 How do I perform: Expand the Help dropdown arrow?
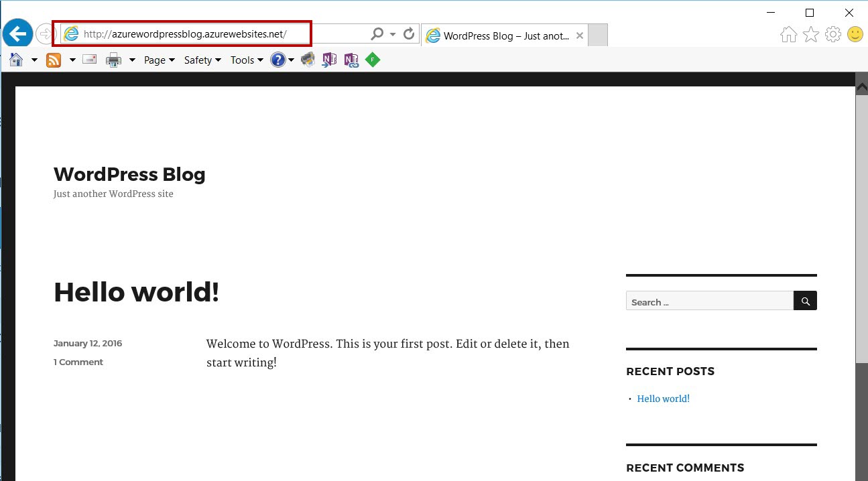pyautogui.click(x=292, y=60)
